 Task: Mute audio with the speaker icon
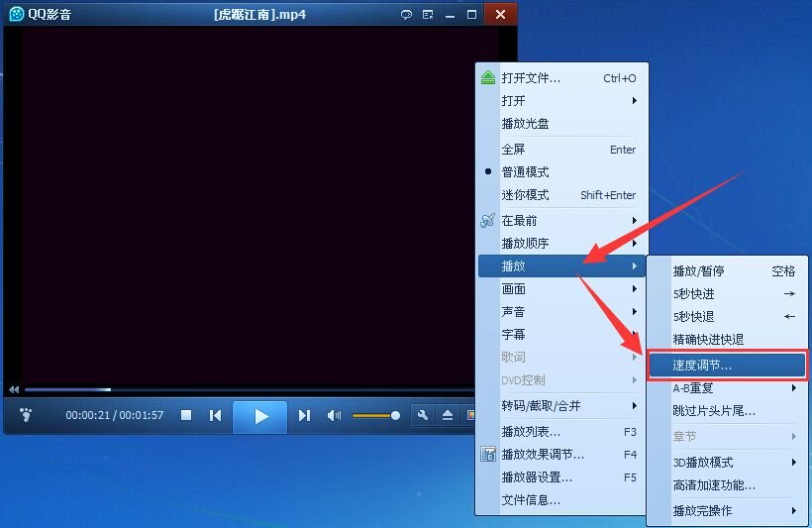(334, 415)
